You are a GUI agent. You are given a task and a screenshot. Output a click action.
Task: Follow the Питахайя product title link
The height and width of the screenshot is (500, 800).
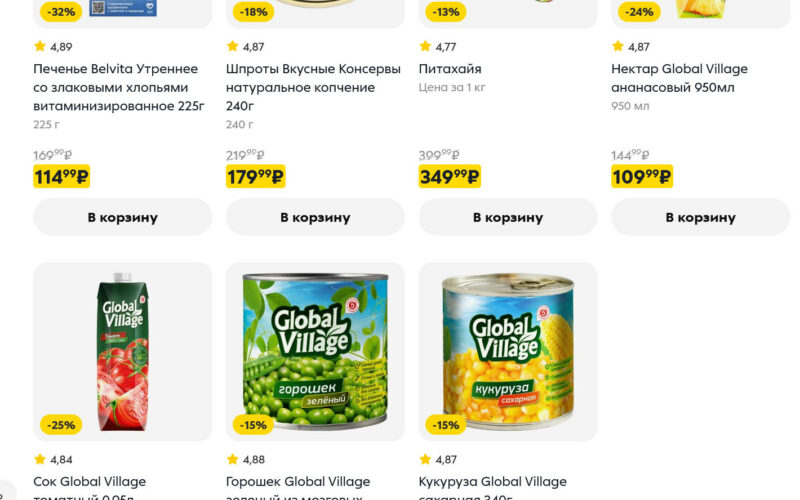click(x=450, y=69)
